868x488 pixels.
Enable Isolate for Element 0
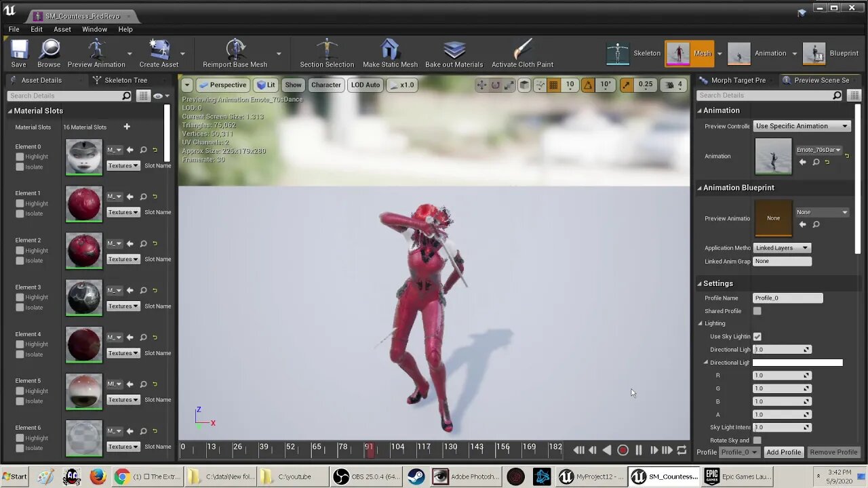pyautogui.click(x=20, y=167)
